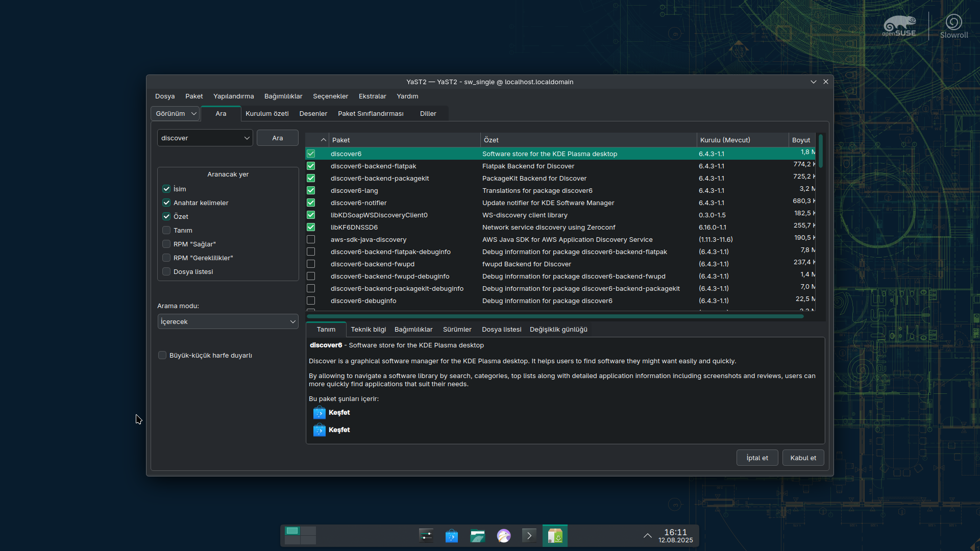The image size is (980, 551).
Task: Select discover6-debuginfo package row
Action: (560, 300)
